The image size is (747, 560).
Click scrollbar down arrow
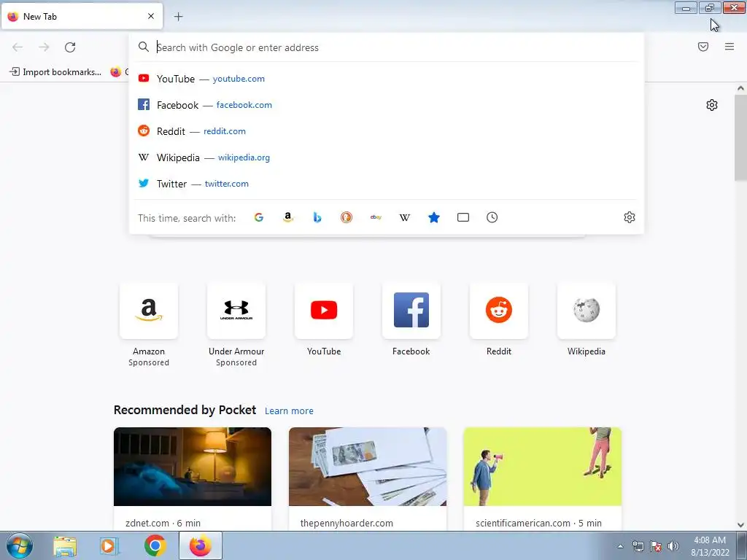(x=740, y=525)
